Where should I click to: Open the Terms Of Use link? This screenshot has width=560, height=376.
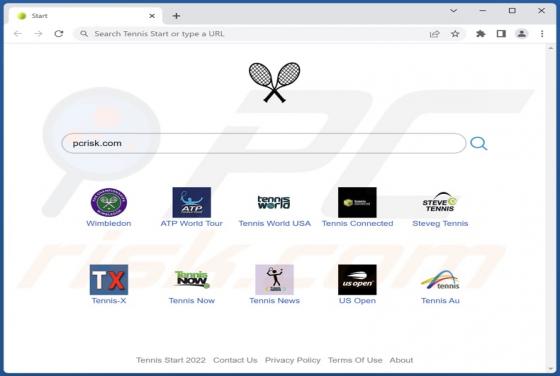click(x=355, y=360)
